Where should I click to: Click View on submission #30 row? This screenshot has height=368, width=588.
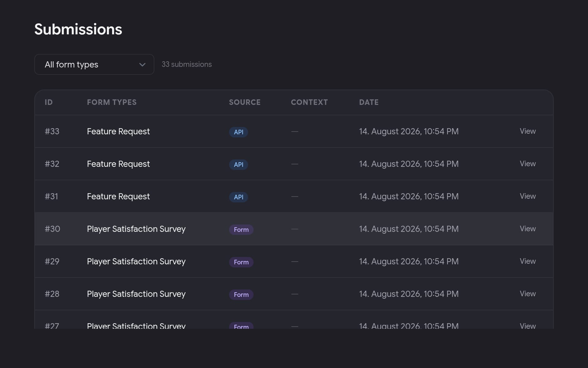(x=528, y=229)
